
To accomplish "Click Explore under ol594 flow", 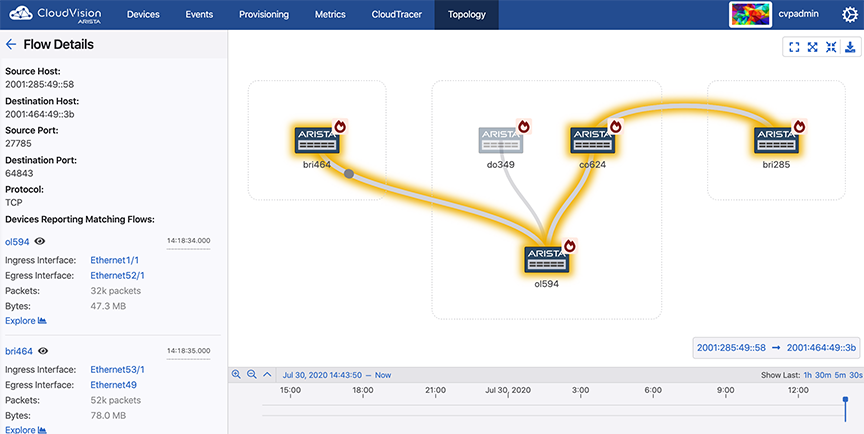I will coord(26,321).
